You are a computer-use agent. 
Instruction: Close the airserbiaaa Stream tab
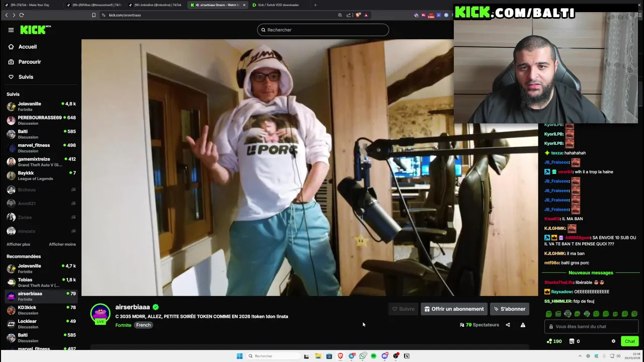(x=244, y=5)
